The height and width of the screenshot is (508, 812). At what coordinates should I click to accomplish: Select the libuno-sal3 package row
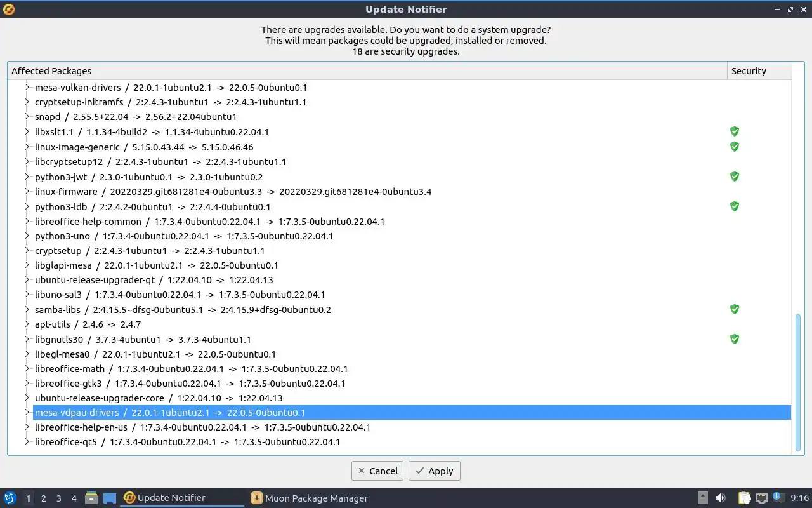[412, 295]
